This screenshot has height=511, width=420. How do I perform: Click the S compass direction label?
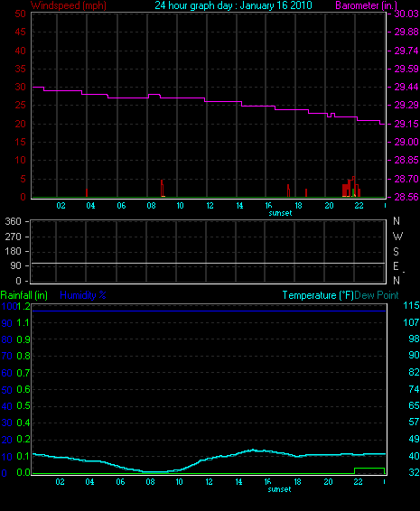(x=396, y=251)
